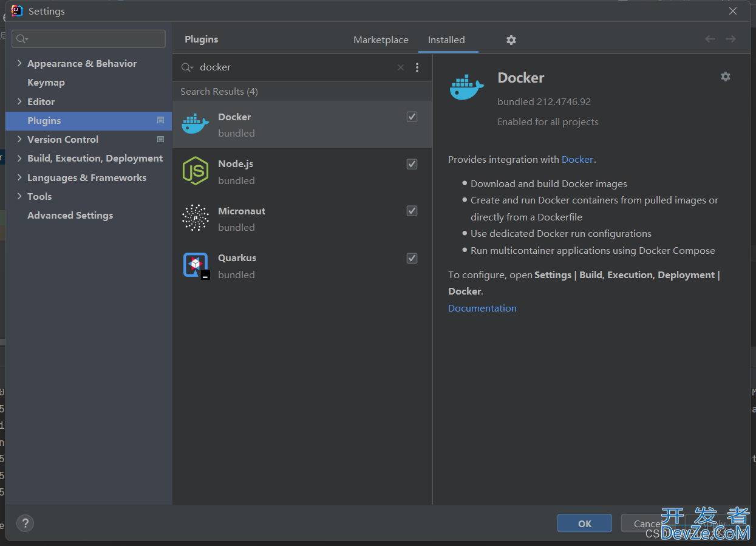Select the Micronaut row in search results

pos(302,218)
